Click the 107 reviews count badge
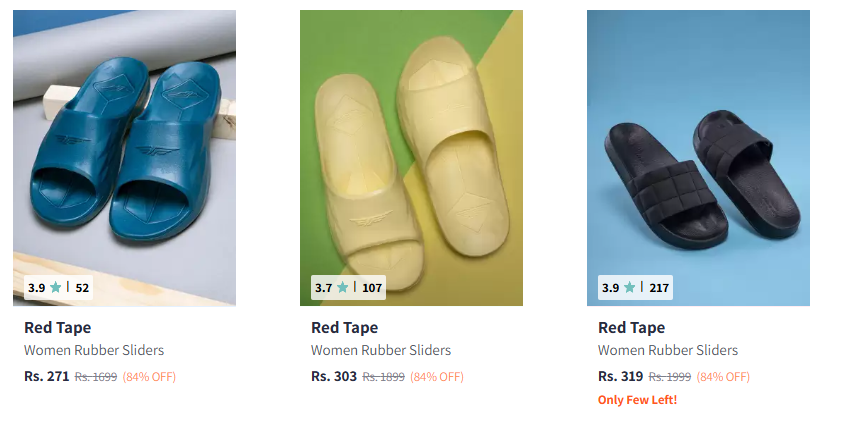 pyautogui.click(x=372, y=288)
